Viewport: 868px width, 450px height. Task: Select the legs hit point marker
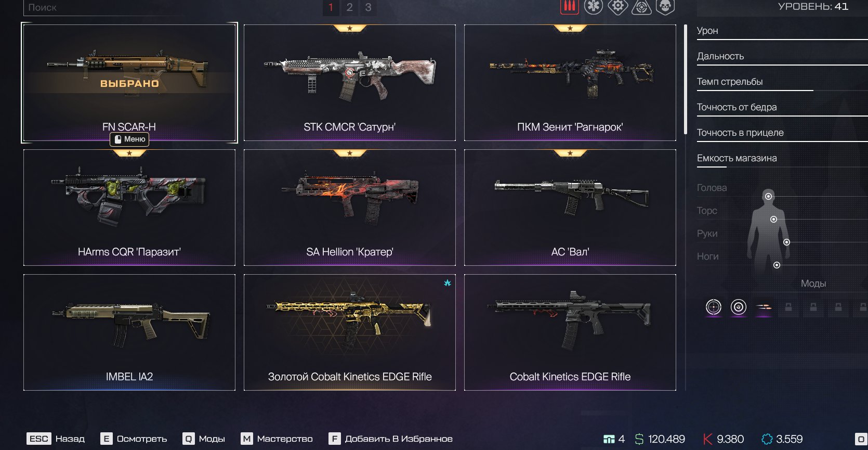[777, 265]
